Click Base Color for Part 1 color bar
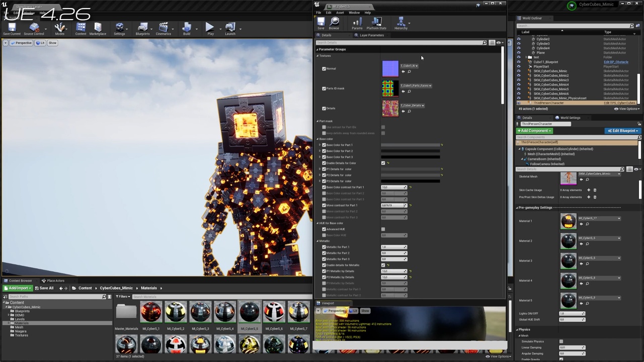This screenshot has height=362, width=644. click(x=411, y=145)
